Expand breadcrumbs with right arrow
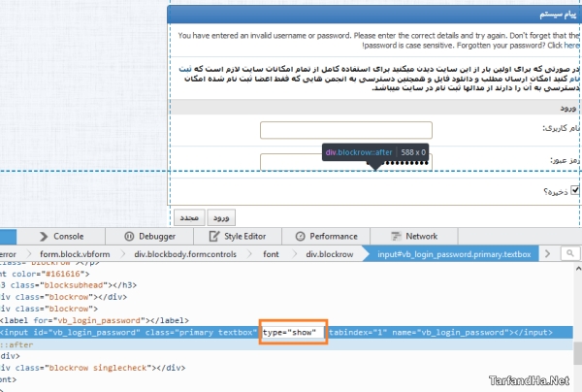Viewport: 582px width, 392px height. click(x=547, y=254)
